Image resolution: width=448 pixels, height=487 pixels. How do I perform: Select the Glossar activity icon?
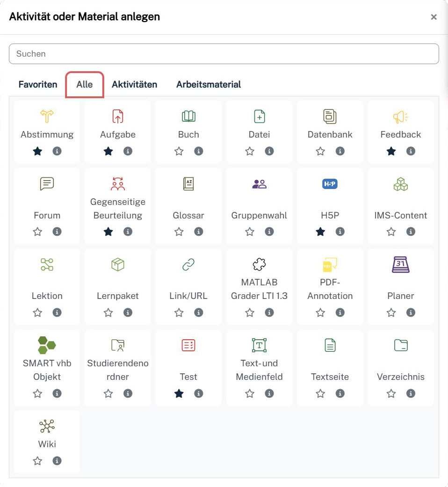[188, 184]
